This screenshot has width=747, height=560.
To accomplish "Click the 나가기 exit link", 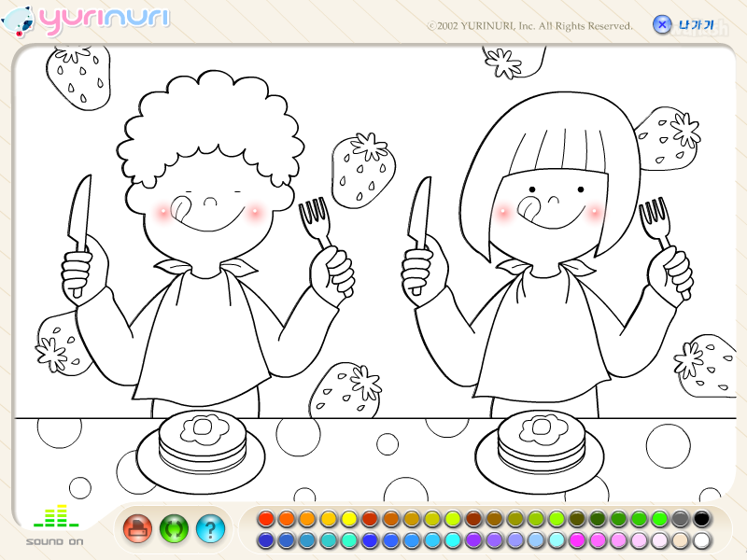I will click(x=697, y=25).
